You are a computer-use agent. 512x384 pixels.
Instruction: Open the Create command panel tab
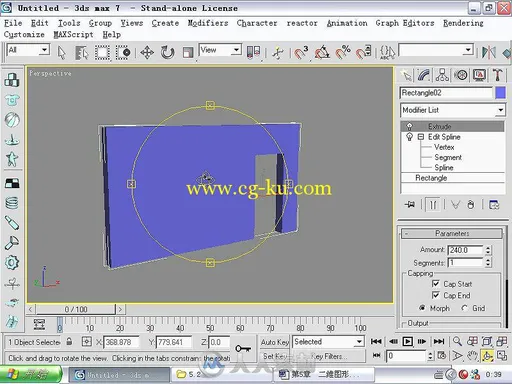[x=407, y=75]
